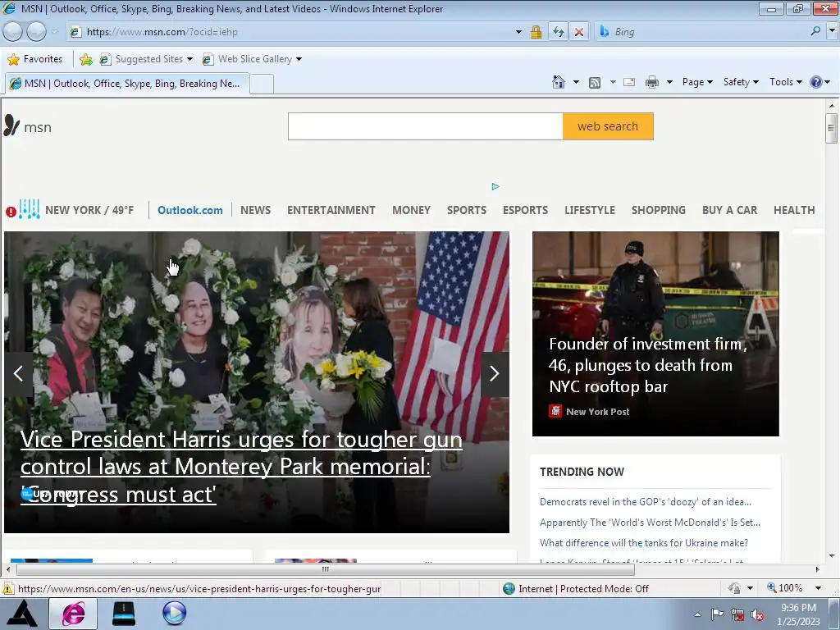
Task: Open recent pages dropdown beside forward button
Action: pos(55,32)
